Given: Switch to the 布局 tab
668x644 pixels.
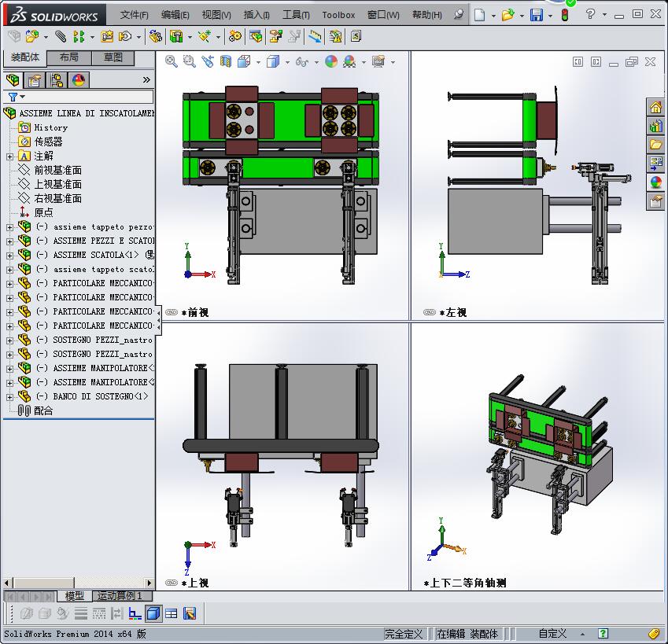Looking at the screenshot, I should [x=69, y=57].
